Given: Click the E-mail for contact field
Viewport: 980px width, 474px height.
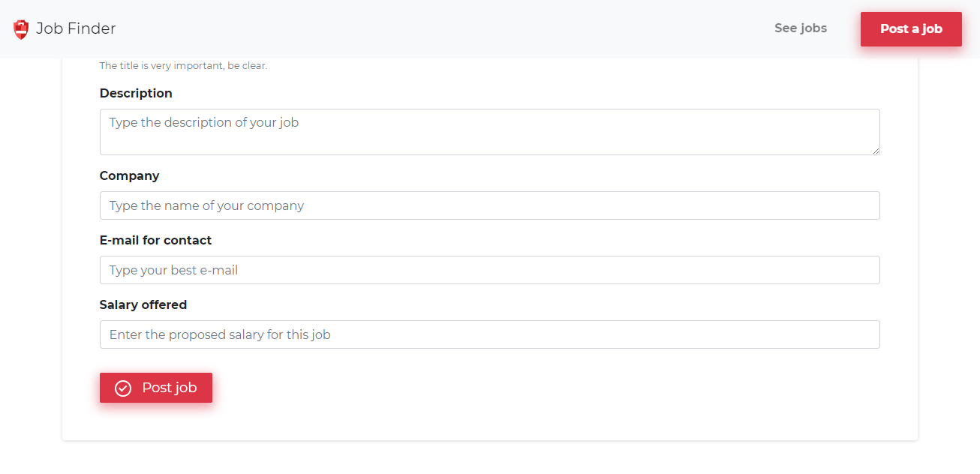Looking at the screenshot, I should tap(489, 270).
